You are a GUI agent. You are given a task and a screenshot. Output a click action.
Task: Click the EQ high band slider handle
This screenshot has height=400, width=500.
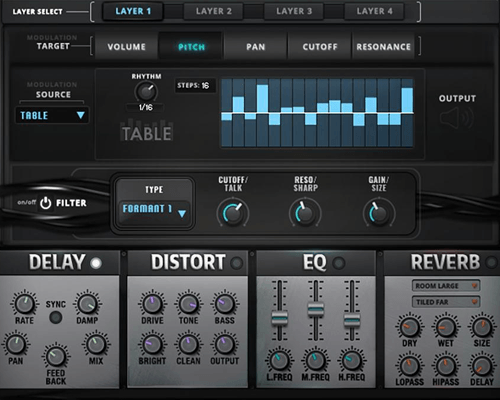click(352, 321)
